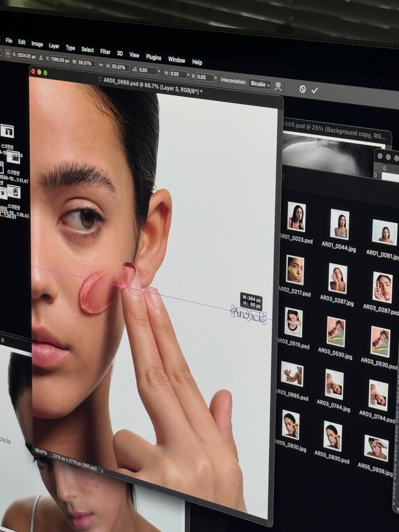Switch to warp mode using the warp icon

(278, 86)
